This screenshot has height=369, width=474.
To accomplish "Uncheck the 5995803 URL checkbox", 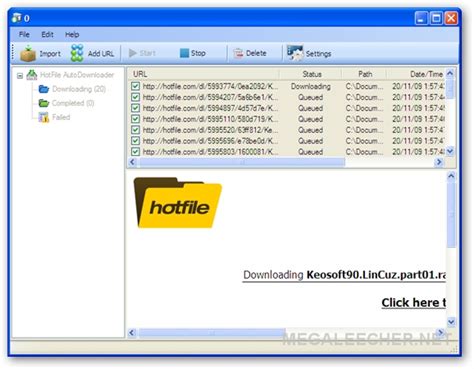I will 135,152.
